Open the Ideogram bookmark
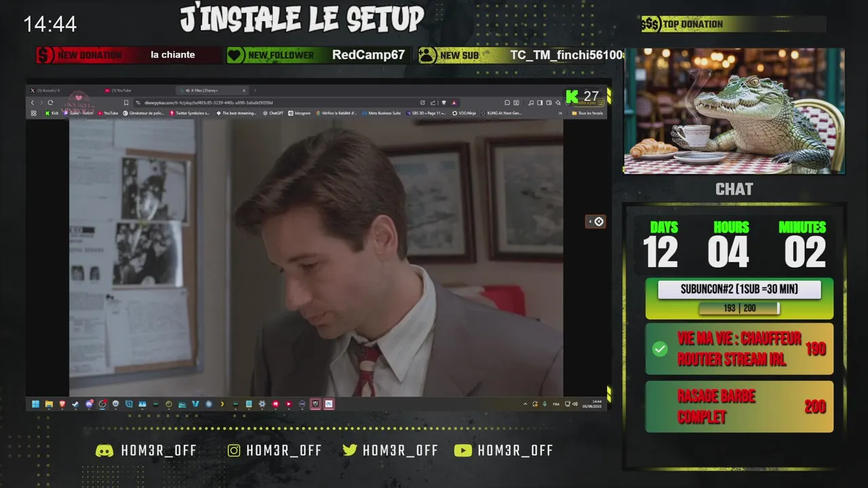The width and height of the screenshot is (868, 488). tap(299, 113)
